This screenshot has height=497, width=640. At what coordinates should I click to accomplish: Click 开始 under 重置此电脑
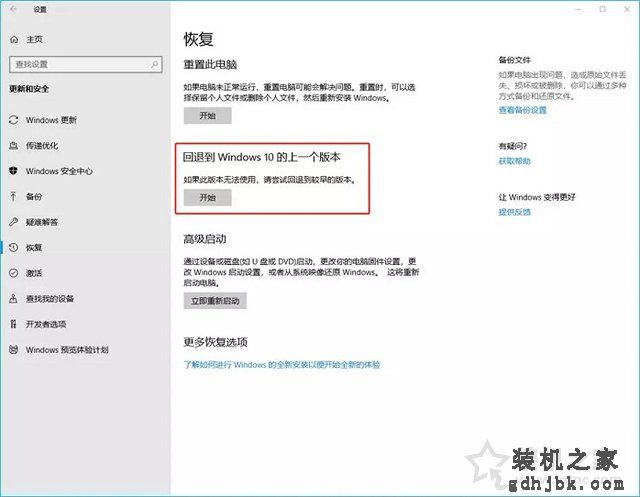tap(207, 115)
